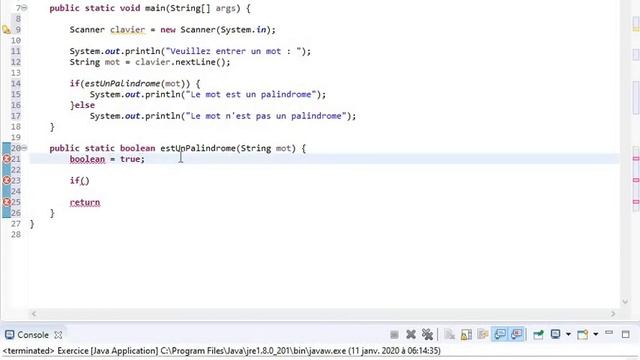Click the error marker on line 25
The height and width of the screenshot is (360, 640).
(x=7, y=202)
